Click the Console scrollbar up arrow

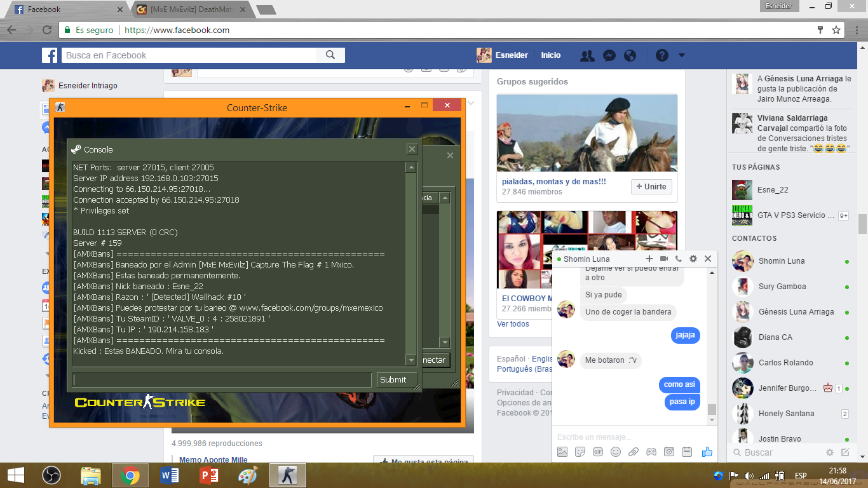[x=411, y=168]
